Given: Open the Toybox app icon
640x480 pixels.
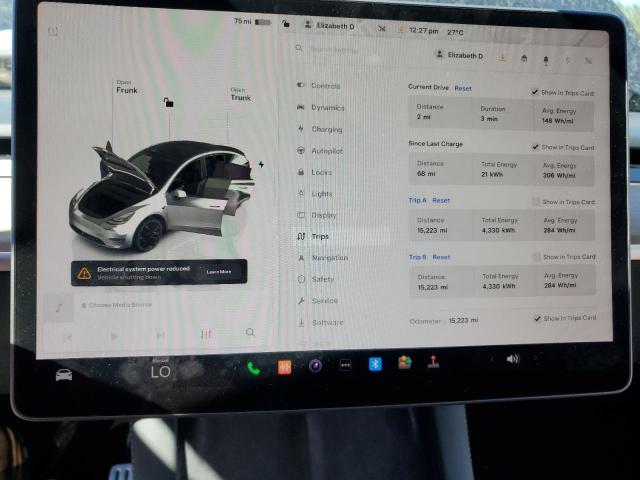Looking at the screenshot, I should coord(404,362).
